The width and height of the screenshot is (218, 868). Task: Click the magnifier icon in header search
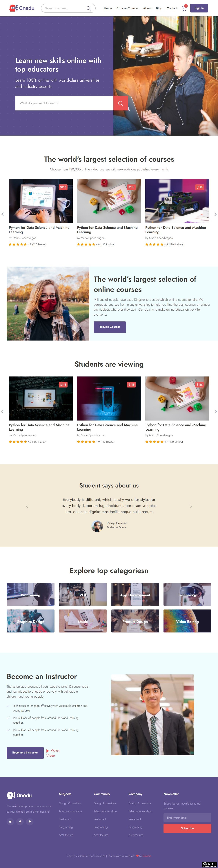89,8
